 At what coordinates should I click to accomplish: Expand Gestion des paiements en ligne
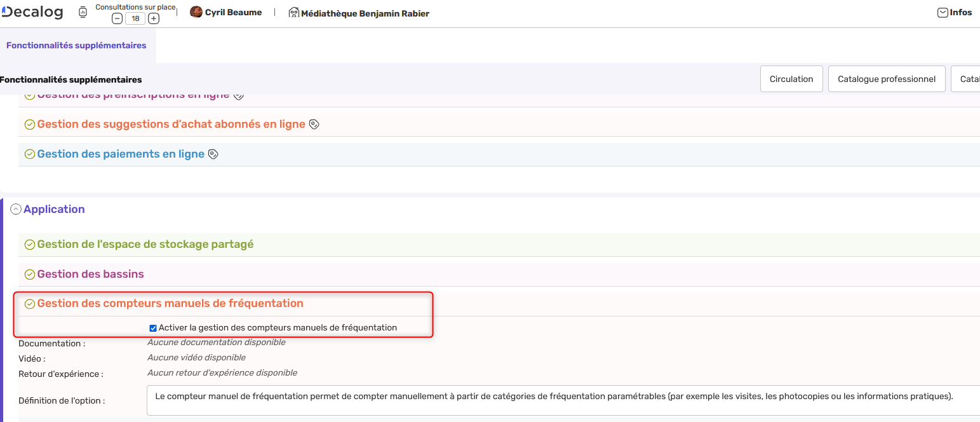pos(121,154)
